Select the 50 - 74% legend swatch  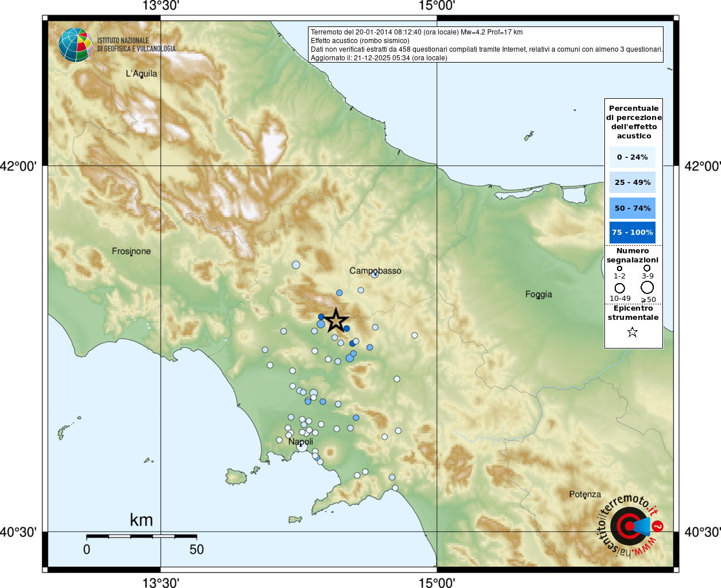coord(632,208)
